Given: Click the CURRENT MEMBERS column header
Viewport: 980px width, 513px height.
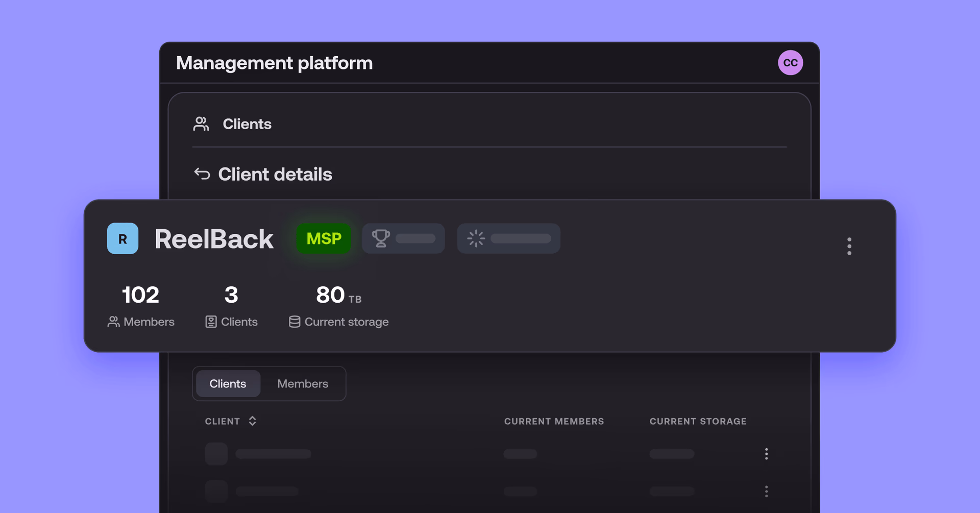Looking at the screenshot, I should pyautogui.click(x=554, y=421).
